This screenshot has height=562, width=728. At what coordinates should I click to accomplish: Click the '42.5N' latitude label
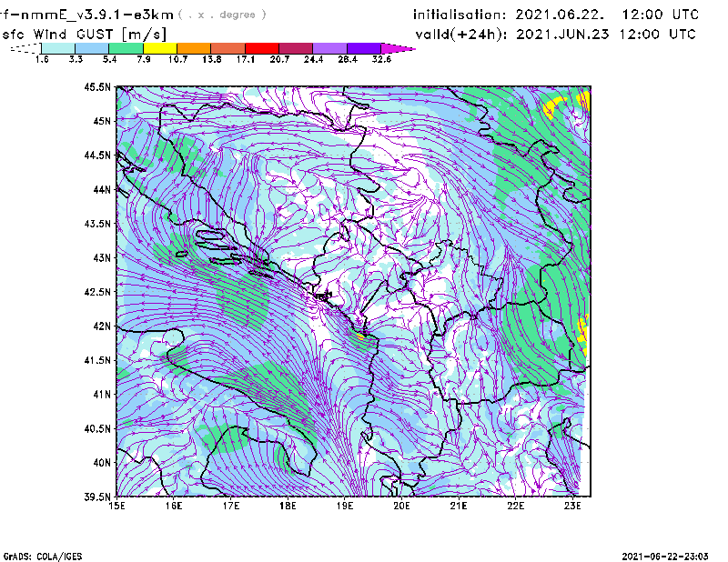click(x=97, y=292)
